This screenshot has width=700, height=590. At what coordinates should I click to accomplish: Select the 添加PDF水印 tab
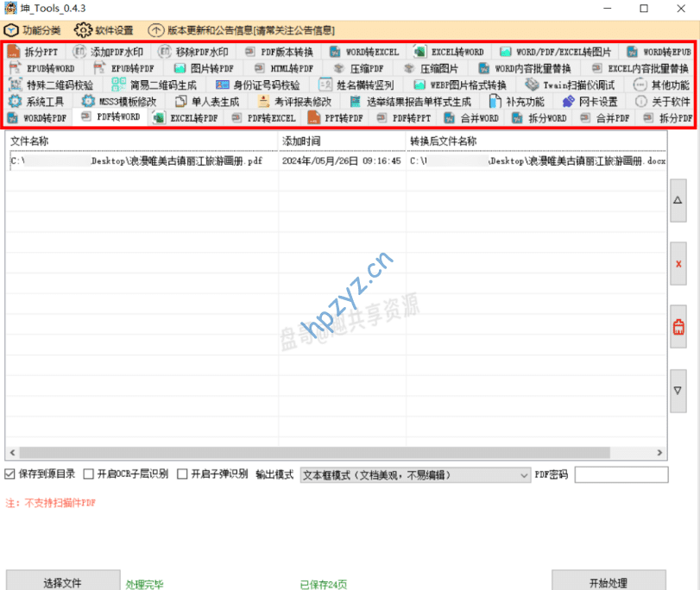click(109, 52)
